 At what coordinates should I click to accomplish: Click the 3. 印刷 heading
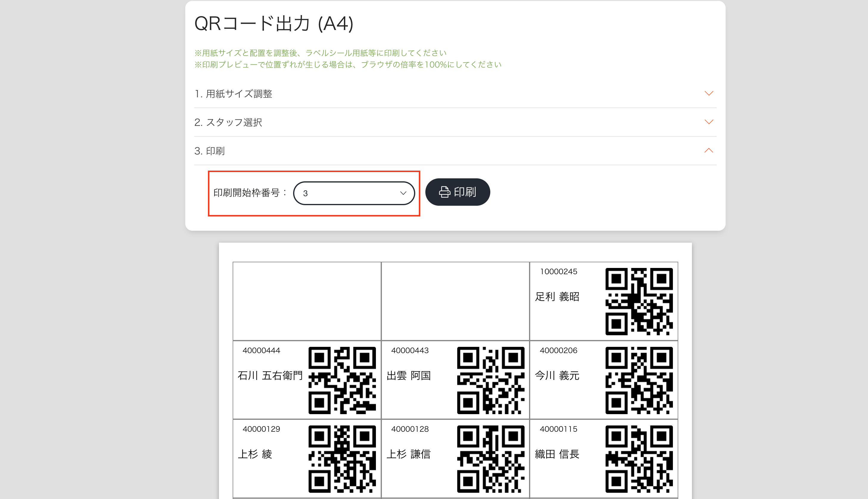(x=209, y=151)
